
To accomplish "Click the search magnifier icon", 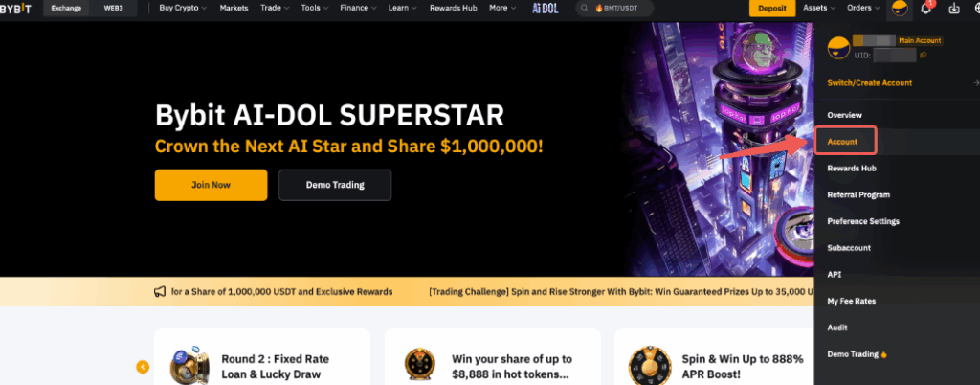I will [x=585, y=8].
